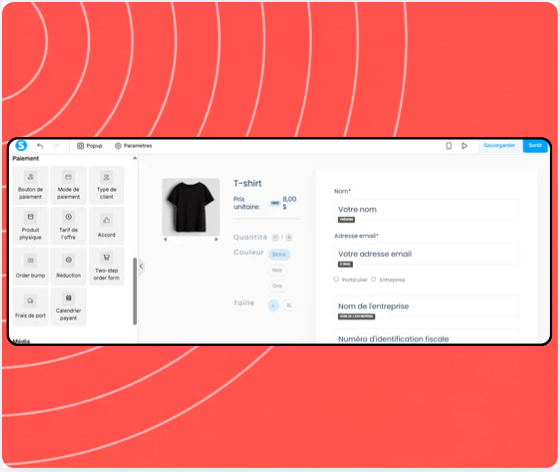Click the 8,00 $ price text
The width and height of the screenshot is (560, 472).
[x=289, y=203]
